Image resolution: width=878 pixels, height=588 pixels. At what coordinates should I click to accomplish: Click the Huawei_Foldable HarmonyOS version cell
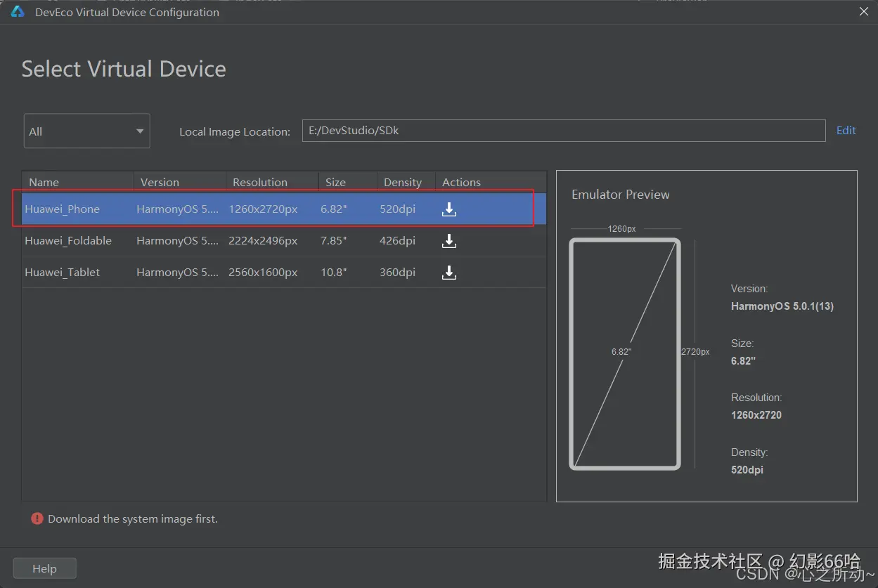178,241
